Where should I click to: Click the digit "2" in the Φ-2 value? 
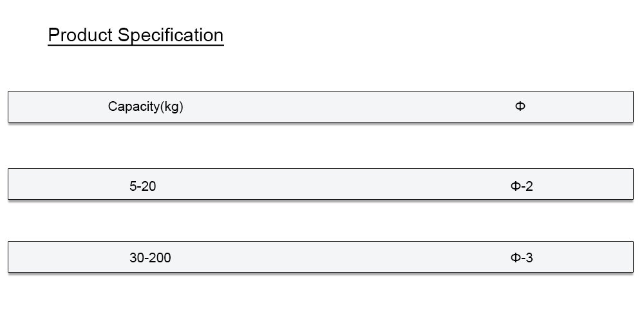click(529, 187)
